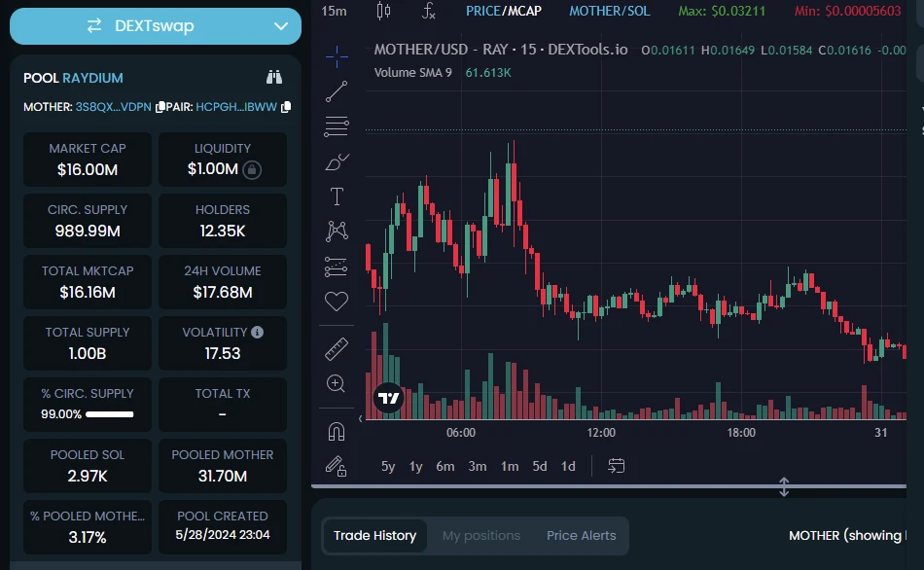Open the chart patterns tool
Image resolution: width=924 pixels, height=570 pixels.
point(337,232)
